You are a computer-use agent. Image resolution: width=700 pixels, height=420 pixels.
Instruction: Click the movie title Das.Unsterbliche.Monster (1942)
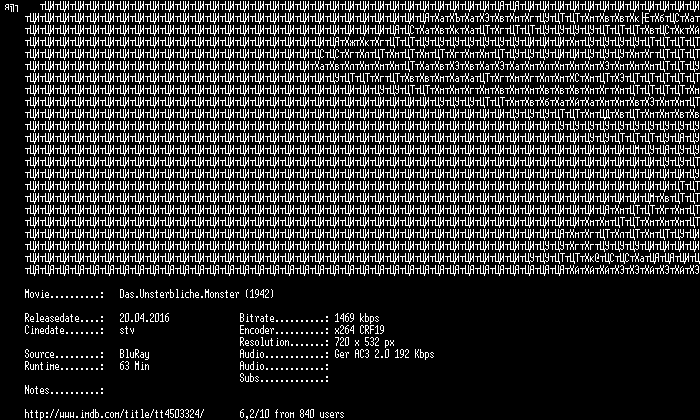coord(197,294)
